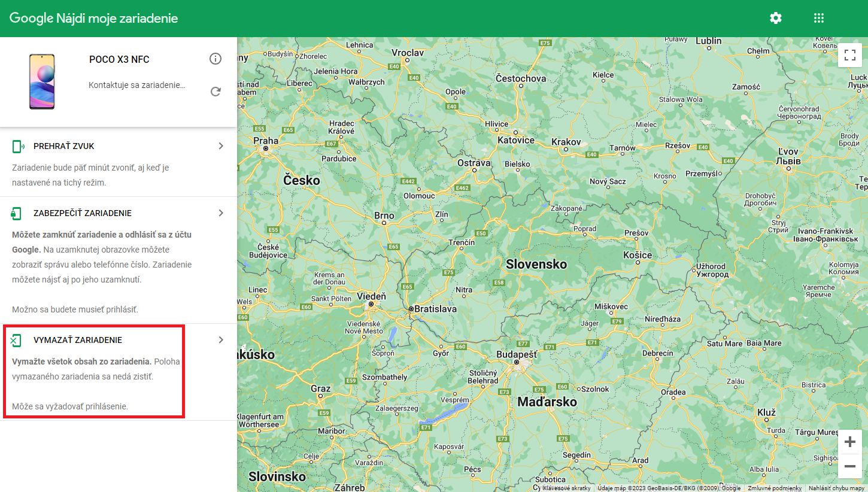The width and height of the screenshot is (868, 492).
Task: Click the Olomouc city label
Action: [419, 196]
